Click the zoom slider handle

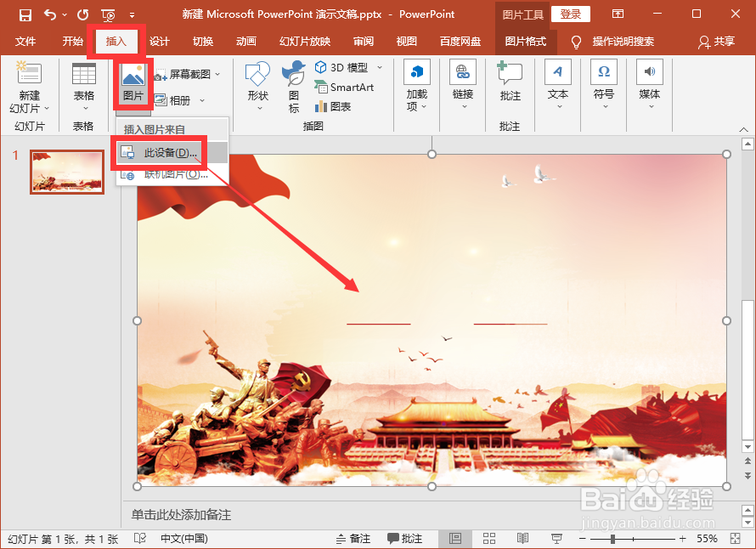point(612,539)
